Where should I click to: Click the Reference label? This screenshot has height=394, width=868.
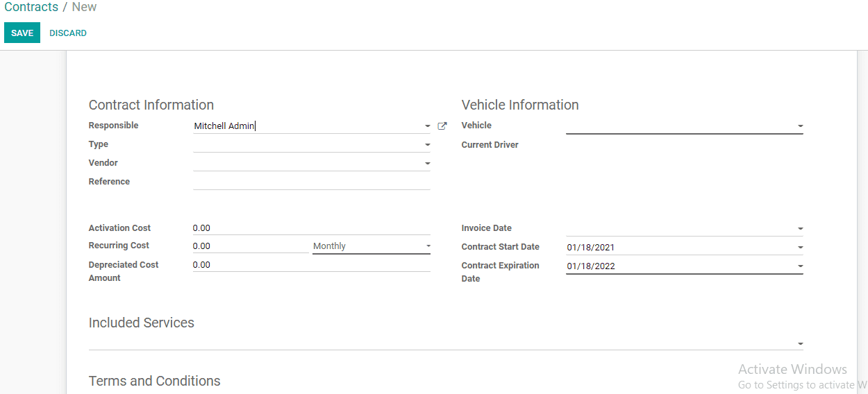pos(109,182)
